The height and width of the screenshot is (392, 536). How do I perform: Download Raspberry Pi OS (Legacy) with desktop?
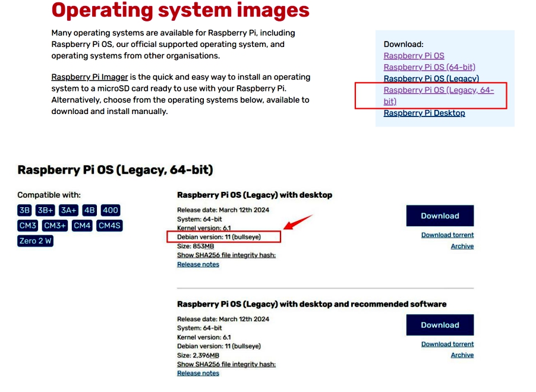click(x=440, y=216)
